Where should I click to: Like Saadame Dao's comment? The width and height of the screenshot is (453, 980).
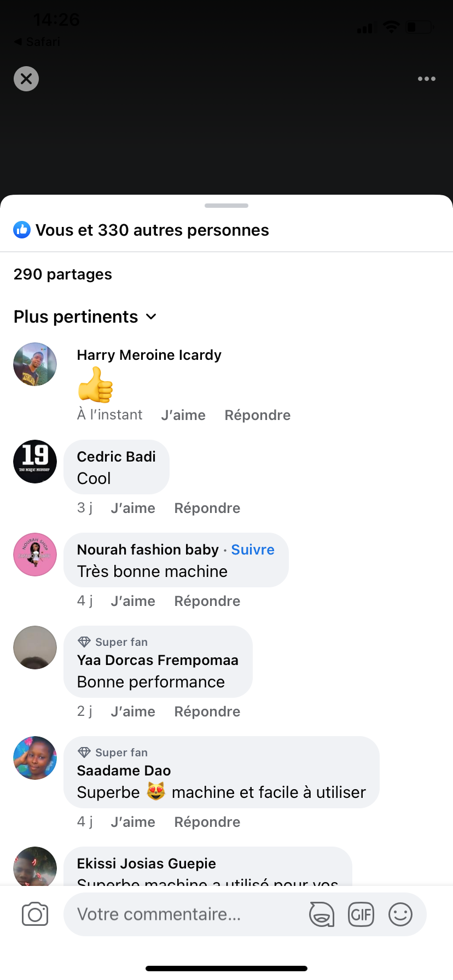[x=133, y=822]
